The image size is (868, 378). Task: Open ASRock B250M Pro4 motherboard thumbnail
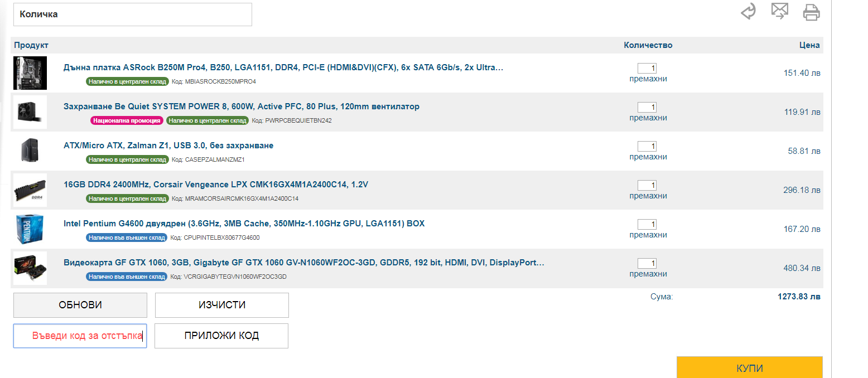[x=30, y=73]
